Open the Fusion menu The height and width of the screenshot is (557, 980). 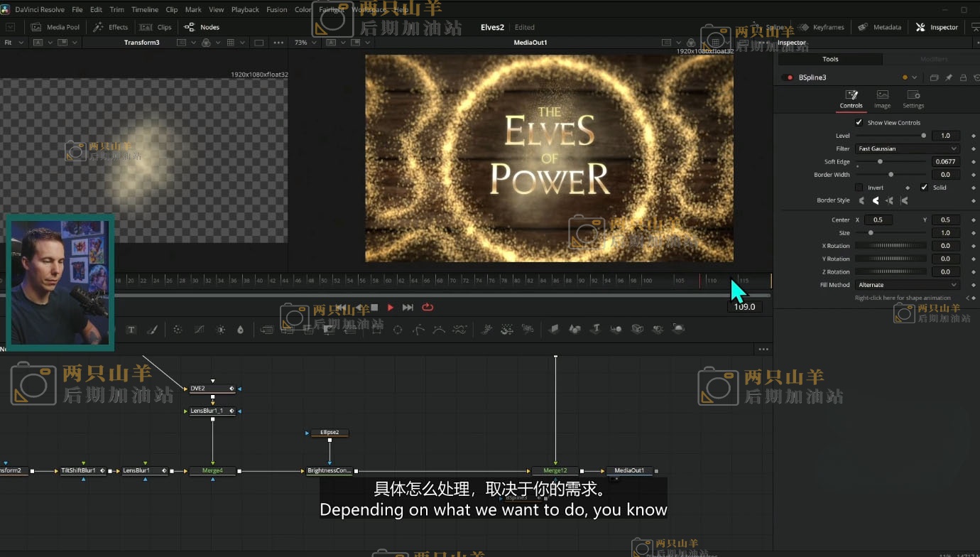(x=276, y=10)
